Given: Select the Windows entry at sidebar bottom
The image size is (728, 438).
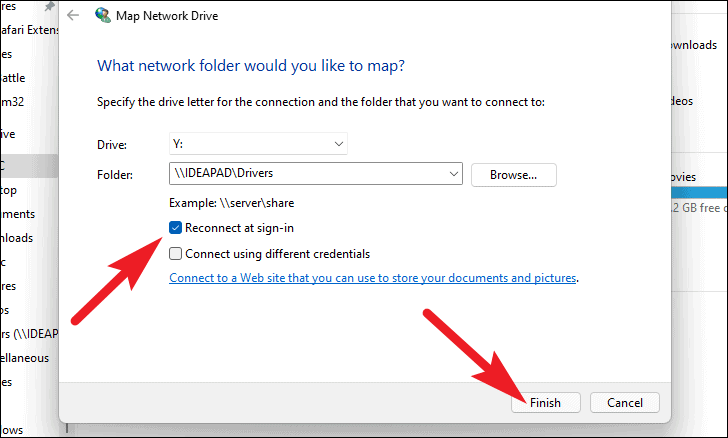Looking at the screenshot, I should (x=12, y=430).
